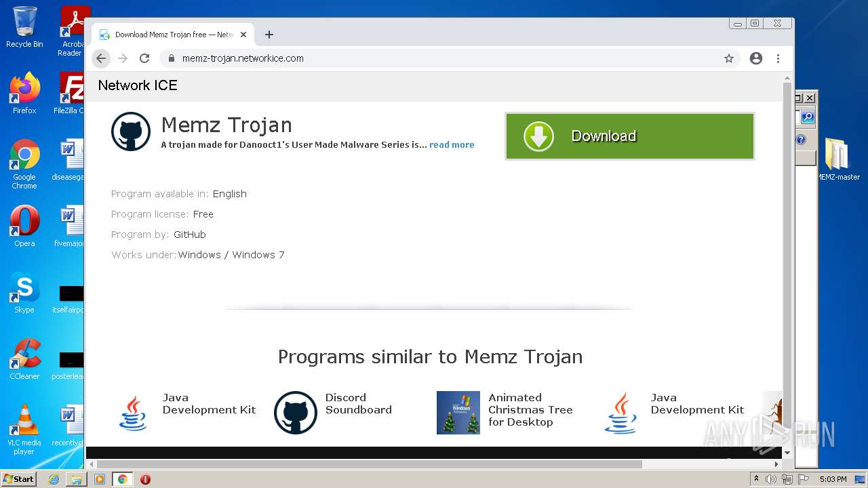Click the Opera icon in the taskbar

tap(145, 479)
